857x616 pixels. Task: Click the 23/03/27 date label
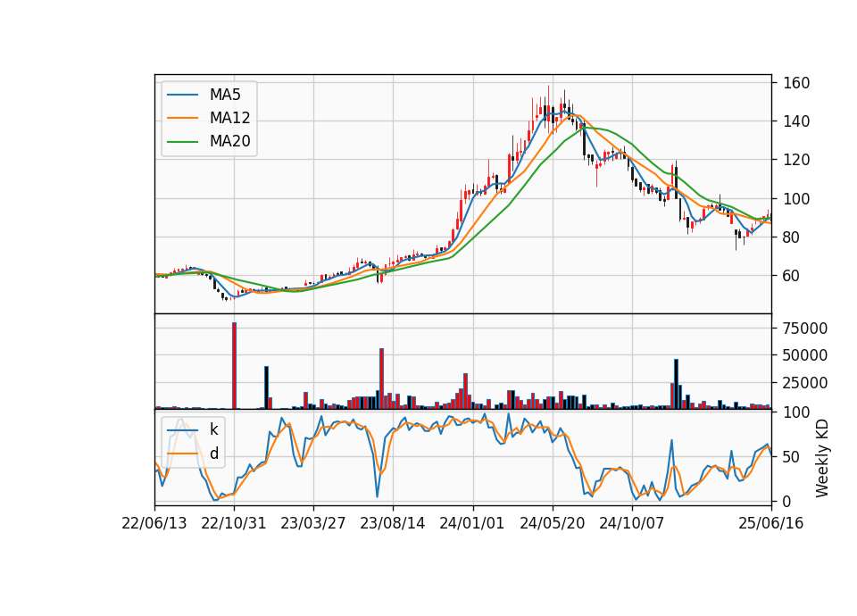click(313, 523)
